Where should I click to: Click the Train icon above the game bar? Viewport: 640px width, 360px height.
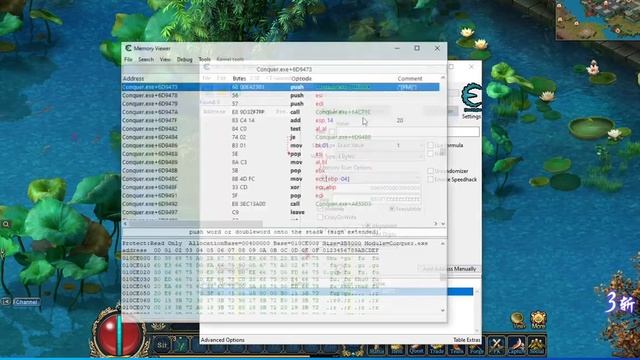point(518,320)
